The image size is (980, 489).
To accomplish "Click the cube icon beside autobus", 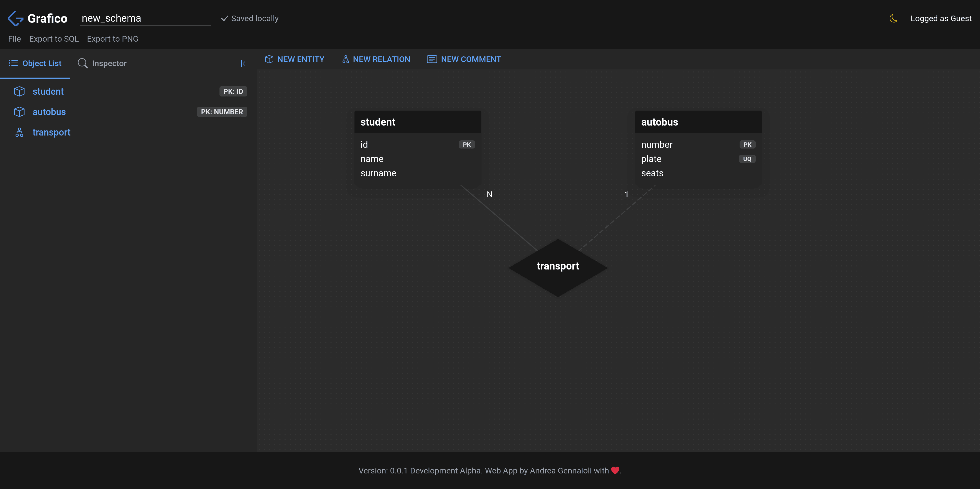I will [x=19, y=112].
